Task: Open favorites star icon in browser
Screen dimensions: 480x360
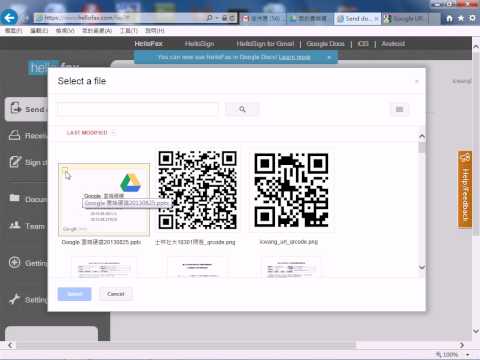Action: pos(461,18)
